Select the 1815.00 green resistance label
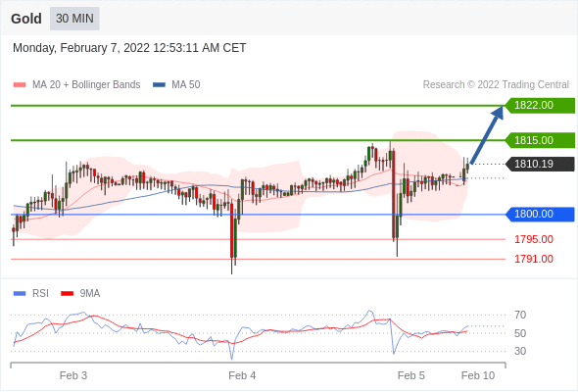Image resolution: width=578 pixels, height=392 pixels. pyautogui.click(x=540, y=140)
